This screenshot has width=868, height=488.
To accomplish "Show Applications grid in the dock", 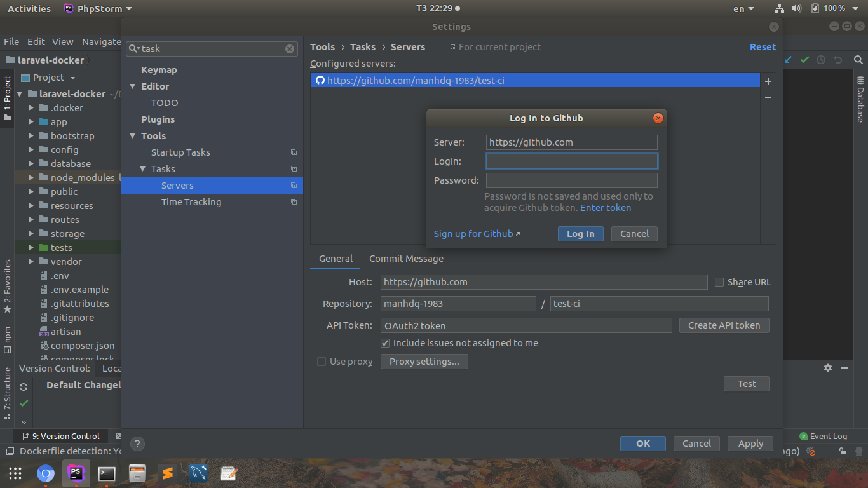I will pyautogui.click(x=15, y=473).
